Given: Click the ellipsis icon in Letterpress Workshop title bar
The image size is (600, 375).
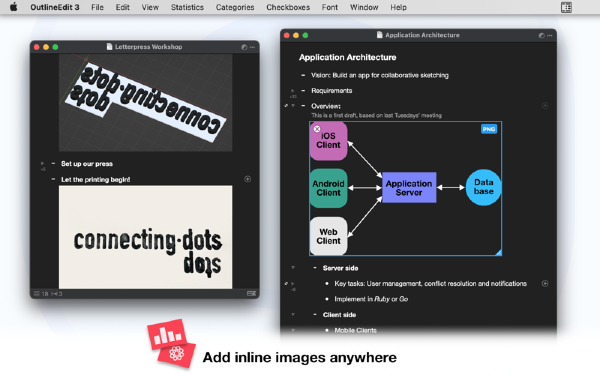Looking at the screenshot, I should (x=252, y=47).
